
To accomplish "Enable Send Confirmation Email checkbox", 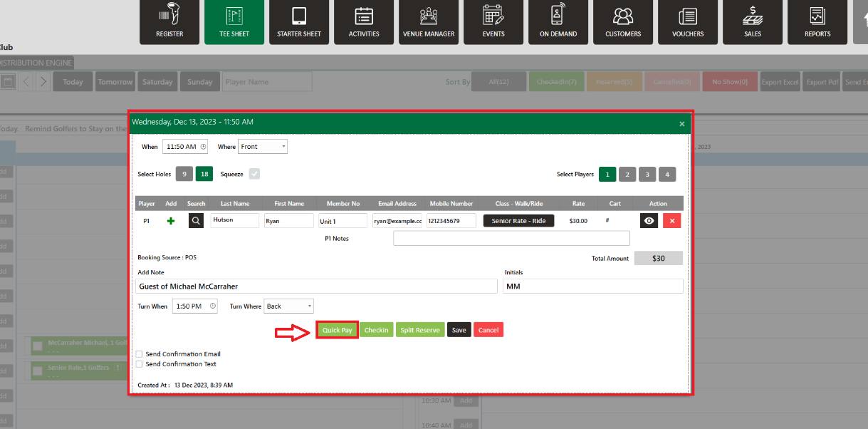I will point(139,354).
